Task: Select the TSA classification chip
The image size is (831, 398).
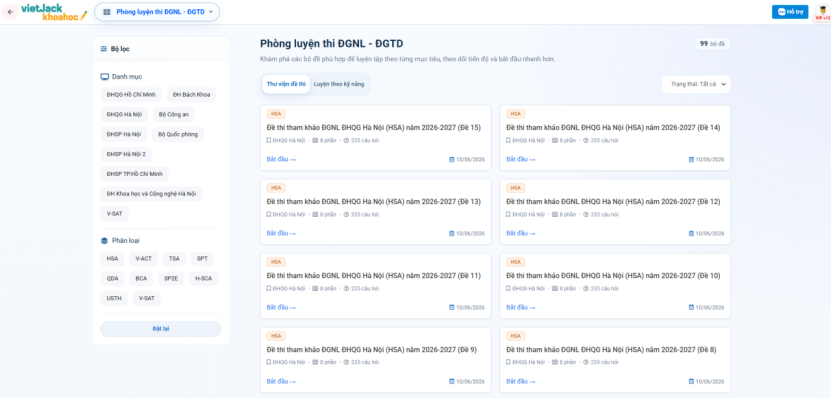Action: 174,259
